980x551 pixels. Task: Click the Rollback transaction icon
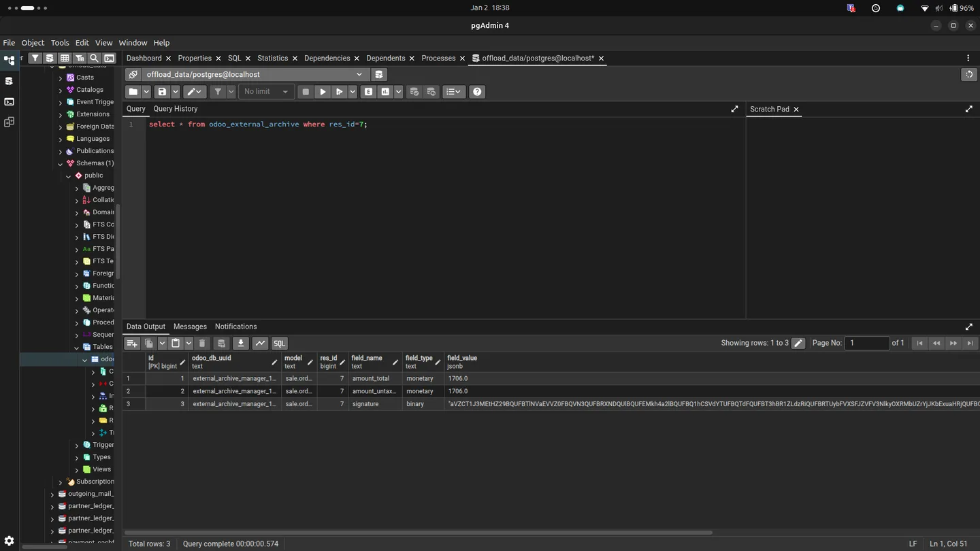[x=431, y=92]
